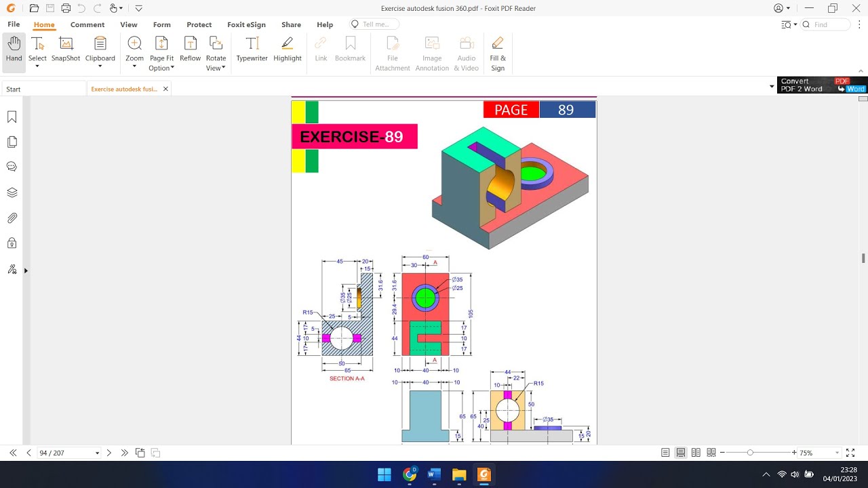Click the Tell me search field

(x=374, y=24)
